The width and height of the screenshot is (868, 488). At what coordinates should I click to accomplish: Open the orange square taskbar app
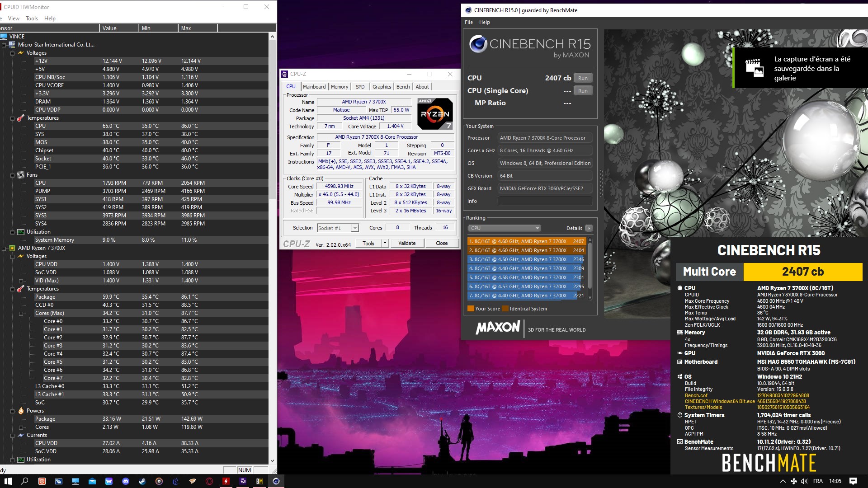(x=42, y=481)
